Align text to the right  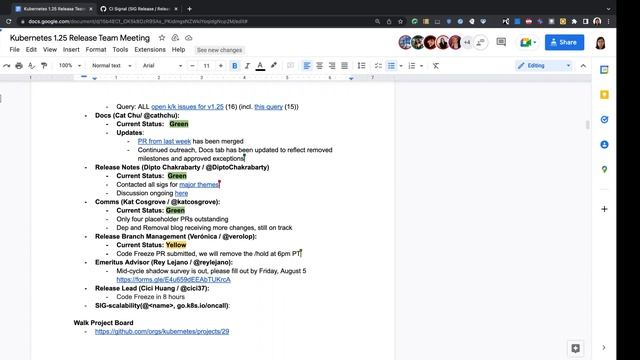click(332, 66)
